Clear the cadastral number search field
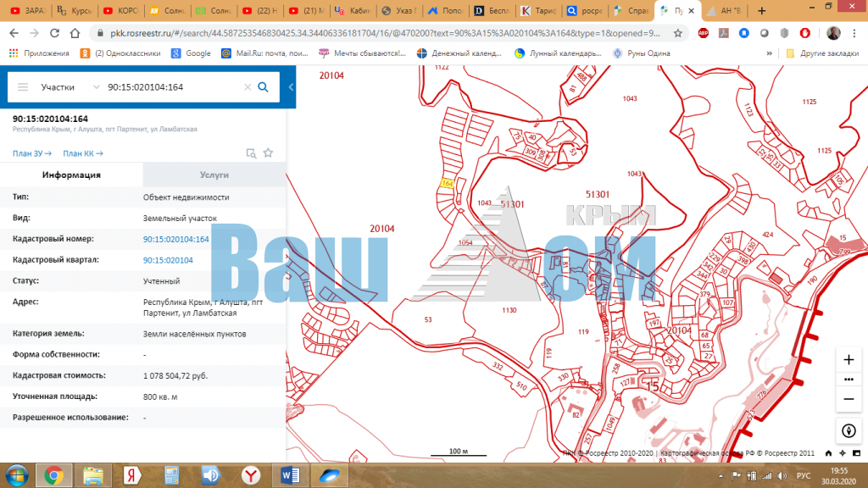Viewport: 868px width, 488px height. tap(248, 87)
